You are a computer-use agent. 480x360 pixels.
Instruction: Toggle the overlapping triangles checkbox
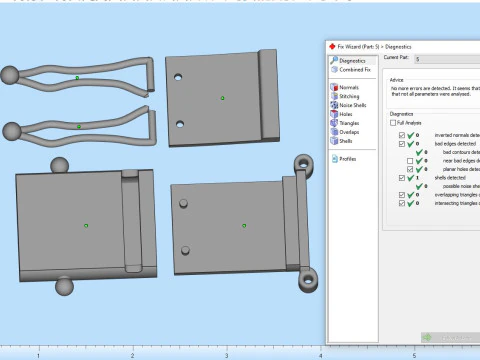(402, 195)
